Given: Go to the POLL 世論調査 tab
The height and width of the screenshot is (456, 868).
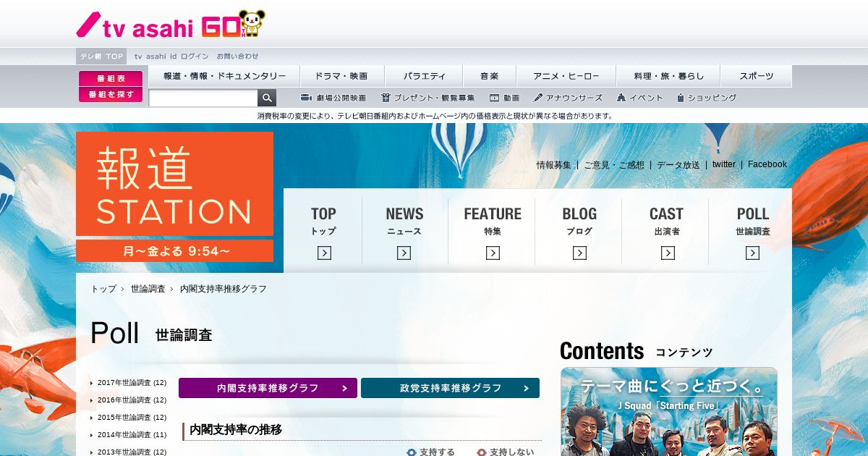Looking at the screenshot, I should point(752,232).
